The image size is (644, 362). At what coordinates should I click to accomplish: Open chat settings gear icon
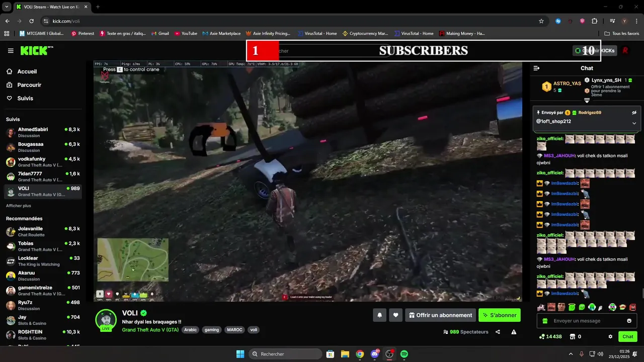coord(610,336)
